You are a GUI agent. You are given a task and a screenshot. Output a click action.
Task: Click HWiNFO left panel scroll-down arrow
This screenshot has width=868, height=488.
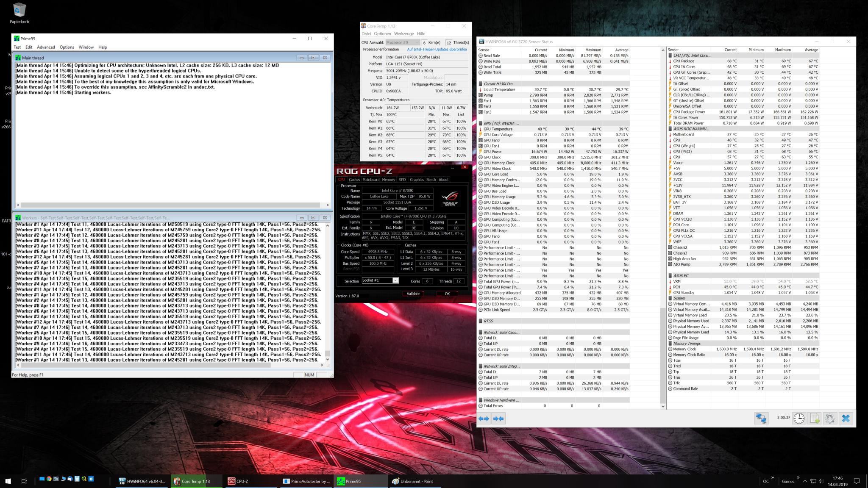click(x=663, y=406)
